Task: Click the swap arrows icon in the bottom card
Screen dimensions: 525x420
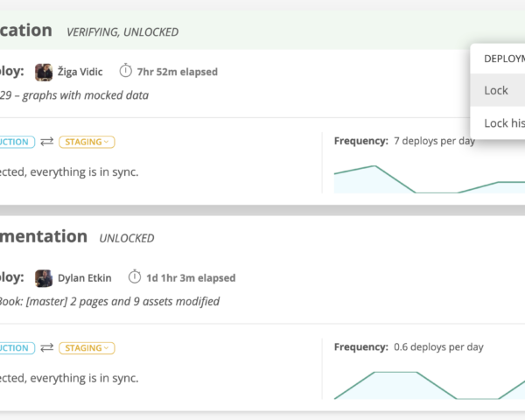Action: point(46,348)
